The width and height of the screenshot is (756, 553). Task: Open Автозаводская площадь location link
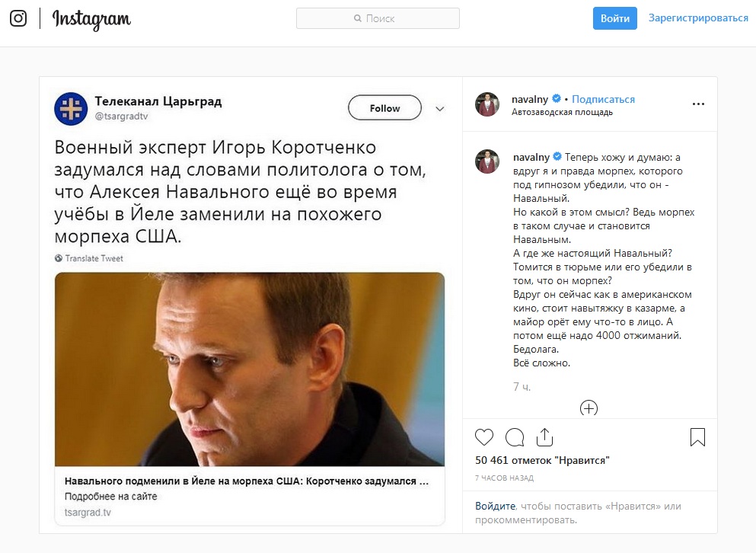[x=563, y=112]
